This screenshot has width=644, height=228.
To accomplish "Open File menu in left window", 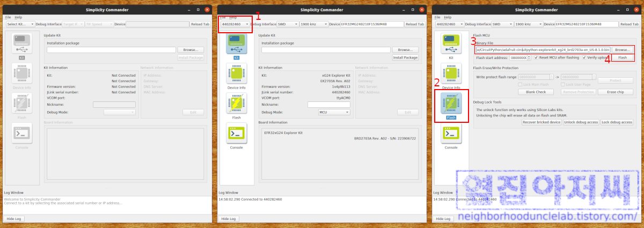I will coord(8,17).
